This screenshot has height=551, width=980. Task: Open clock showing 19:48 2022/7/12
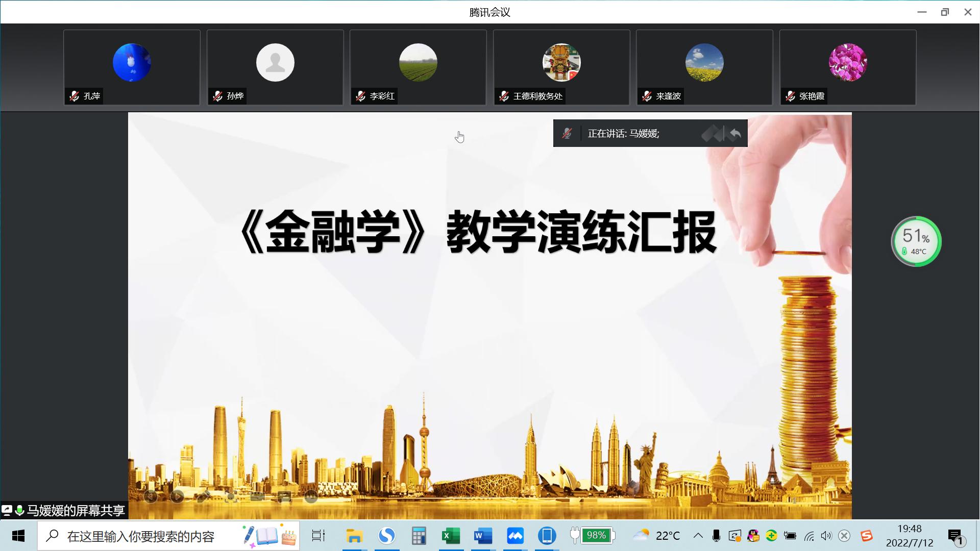910,536
